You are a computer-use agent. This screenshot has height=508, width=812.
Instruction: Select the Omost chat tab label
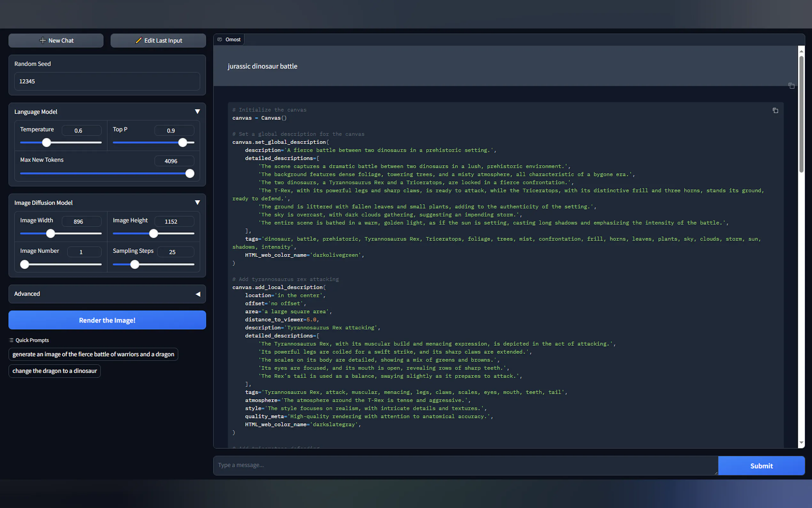pyautogui.click(x=233, y=40)
